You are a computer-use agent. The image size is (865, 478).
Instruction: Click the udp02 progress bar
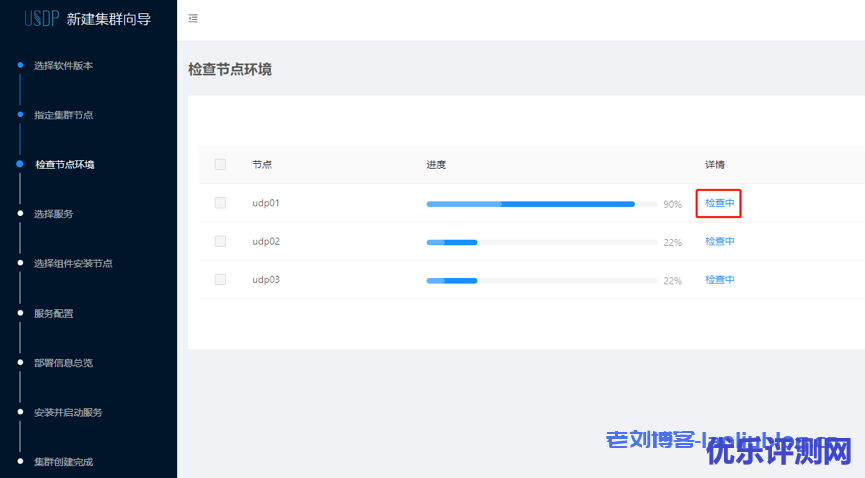(x=541, y=242)
